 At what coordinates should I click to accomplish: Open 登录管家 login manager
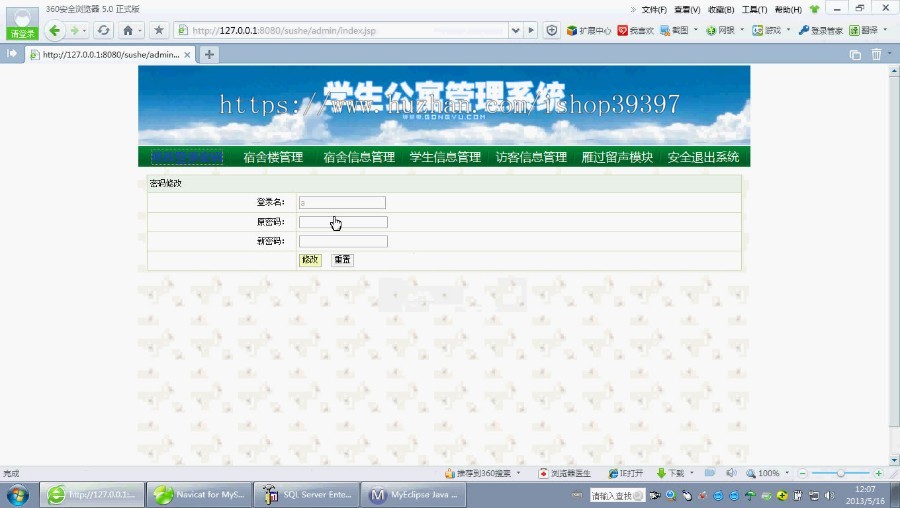(x=821, y=30)
